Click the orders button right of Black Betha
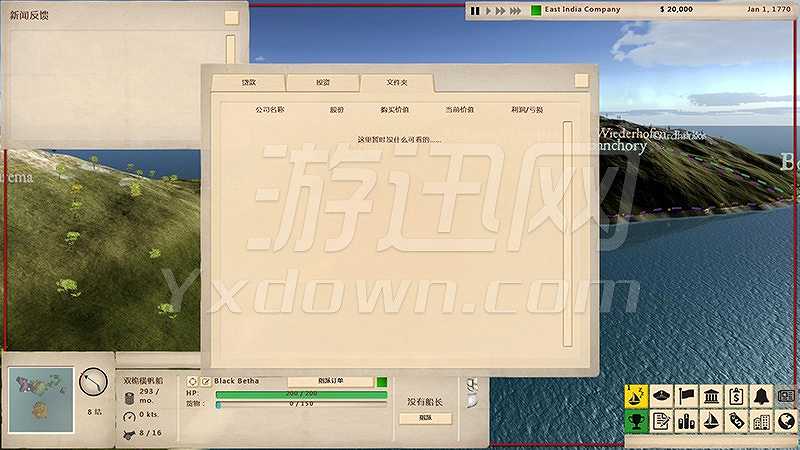The image size is (800, 450). click(331, 381)
